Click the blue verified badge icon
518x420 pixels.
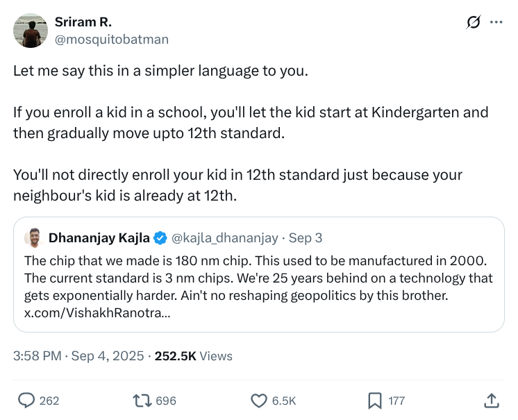(160, 238)
